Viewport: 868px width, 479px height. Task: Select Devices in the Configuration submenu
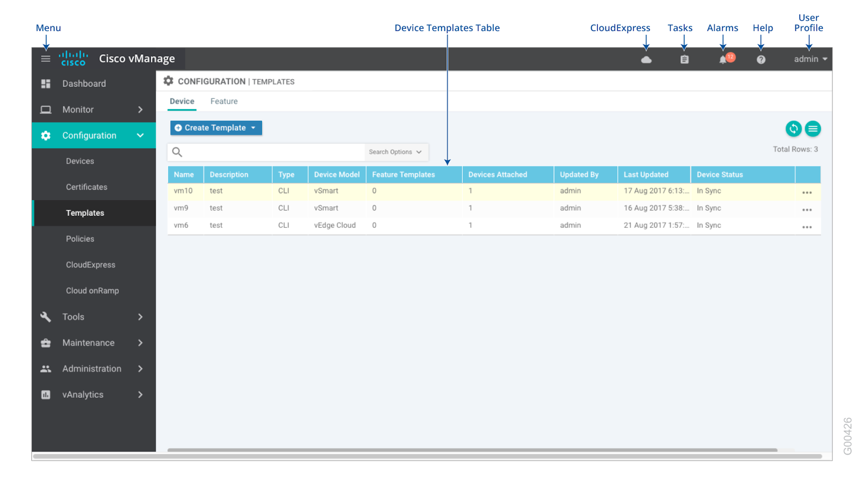click(x=80, y=161)
